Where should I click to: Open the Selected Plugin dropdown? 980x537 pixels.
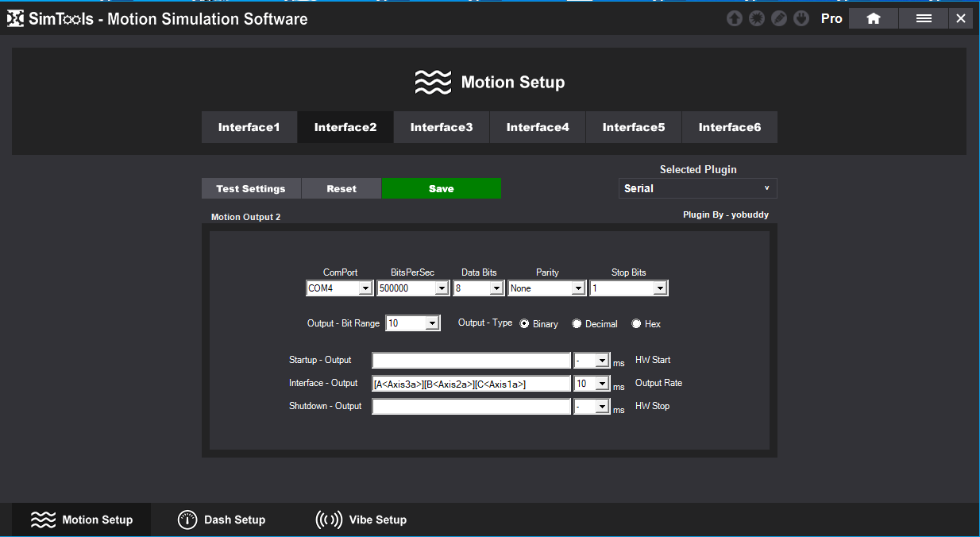(x=697, y=188)
